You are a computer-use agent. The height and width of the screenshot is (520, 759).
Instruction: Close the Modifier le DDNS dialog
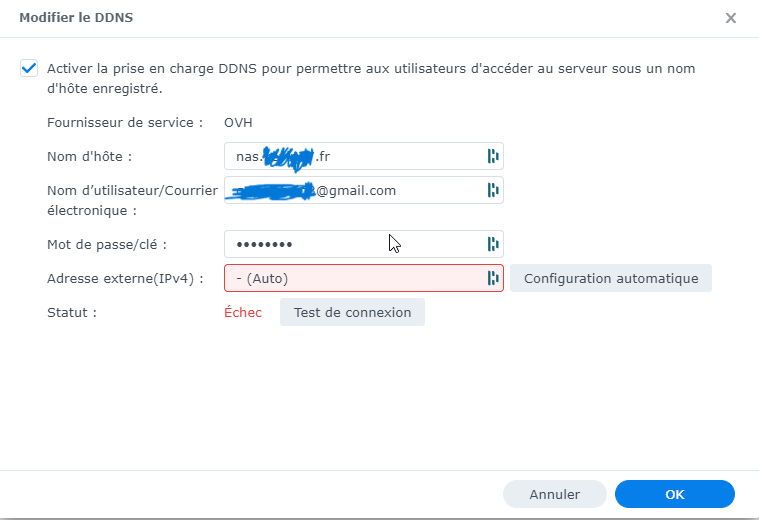pyautogui.click(x=731, y=18)
